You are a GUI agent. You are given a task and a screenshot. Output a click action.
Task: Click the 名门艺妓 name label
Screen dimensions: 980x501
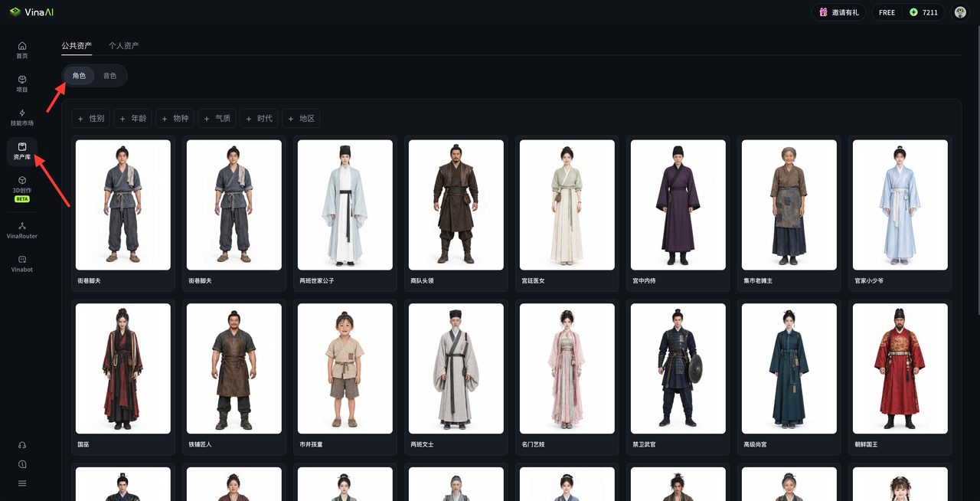coord(534,444)
